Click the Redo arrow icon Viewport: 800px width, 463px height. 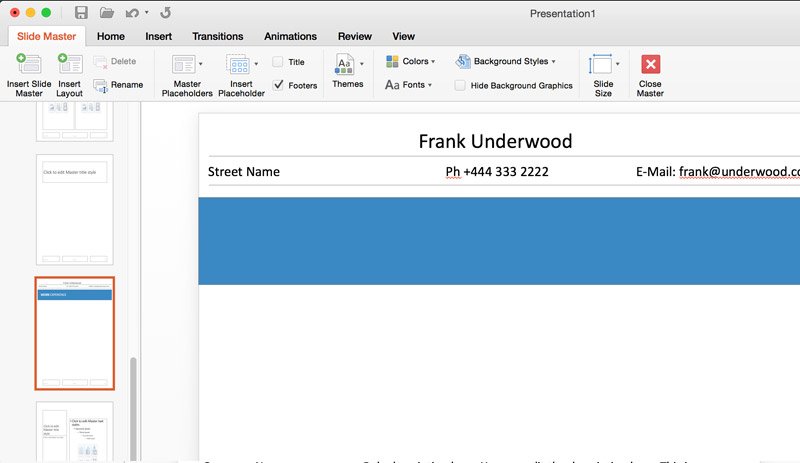pyautogui.click(x=165, y=13)
